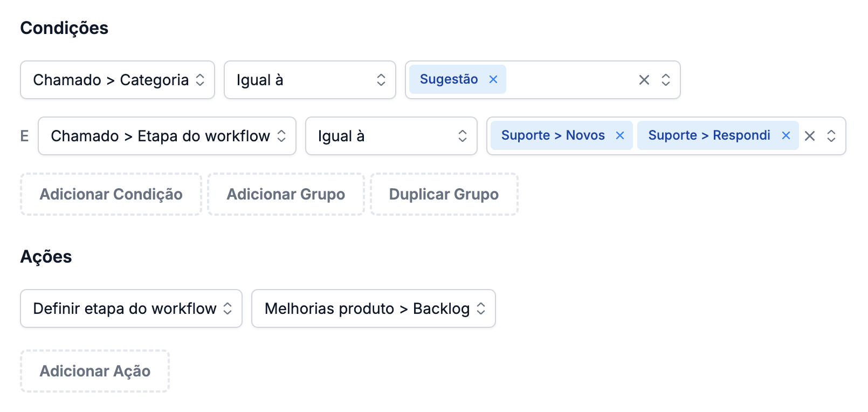Remove the Suporte > Novos tag

click(620, 135)
